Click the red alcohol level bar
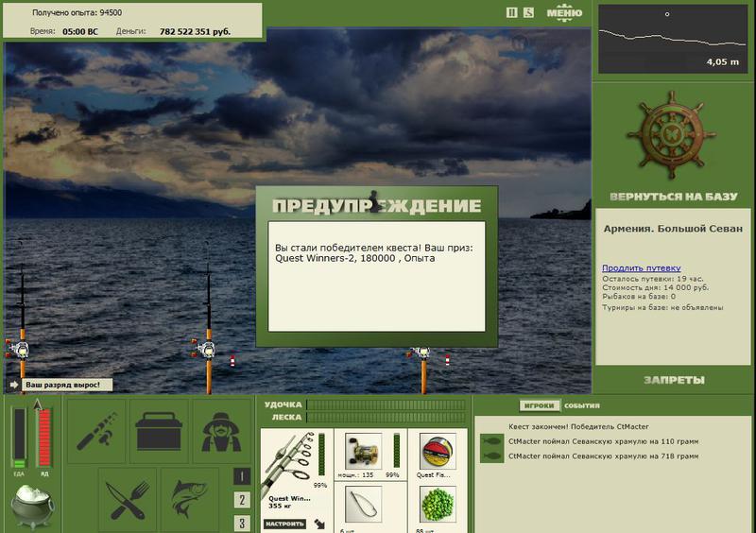 44,438
